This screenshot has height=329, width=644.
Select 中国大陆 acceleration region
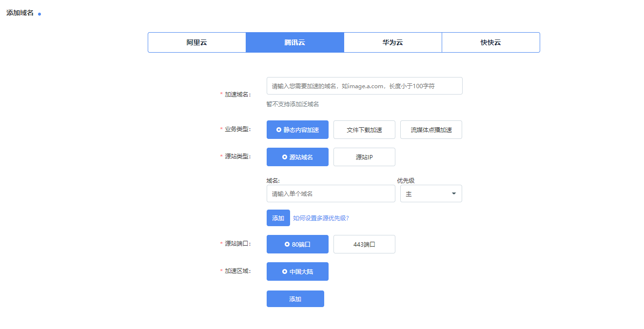click(x=297, y=271)
